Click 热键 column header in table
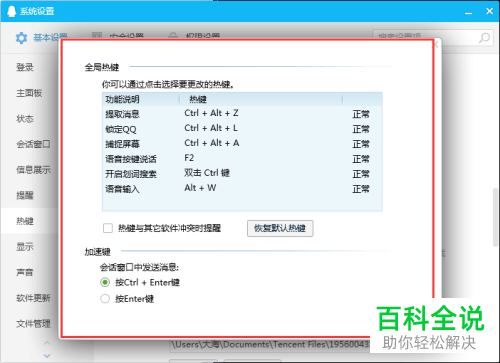500x363 pixels. (261, 99)
